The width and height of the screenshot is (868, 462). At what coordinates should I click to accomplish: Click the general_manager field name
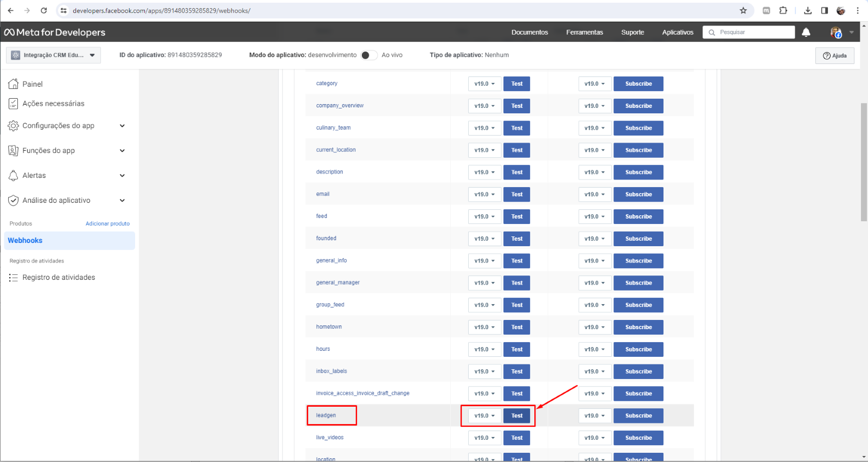click(x=337, y=283)
